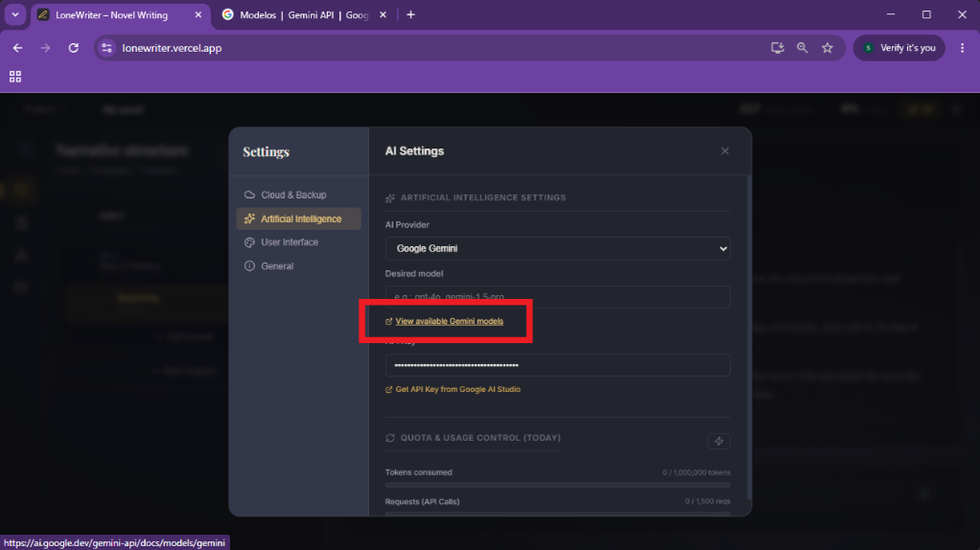Viewport: 980px width, 550px height.
Task: Open View available Gemini models link
Action: (449, 321)
